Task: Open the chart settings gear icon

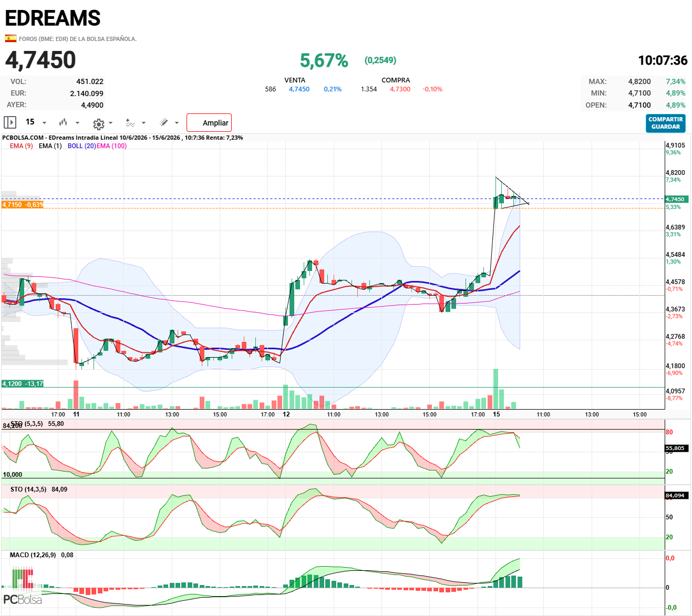Action: coord(98,124)
